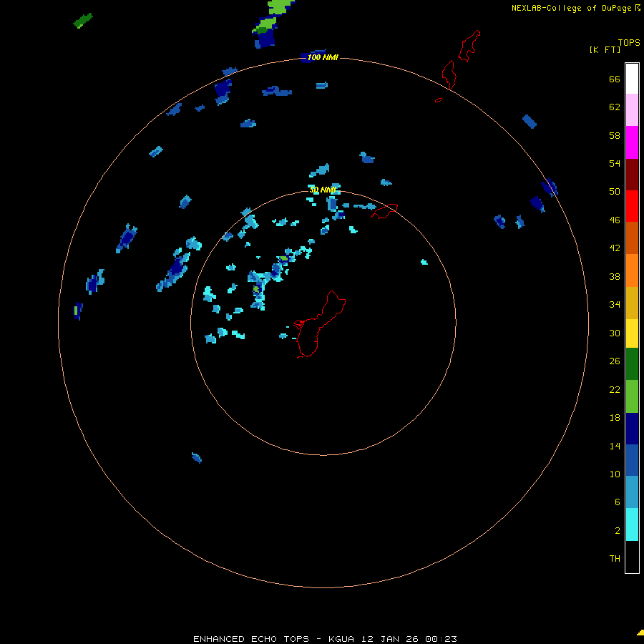The height and width of the screenshot is (644, 644).
Task: Click the legend value 66
Action: 615,79
